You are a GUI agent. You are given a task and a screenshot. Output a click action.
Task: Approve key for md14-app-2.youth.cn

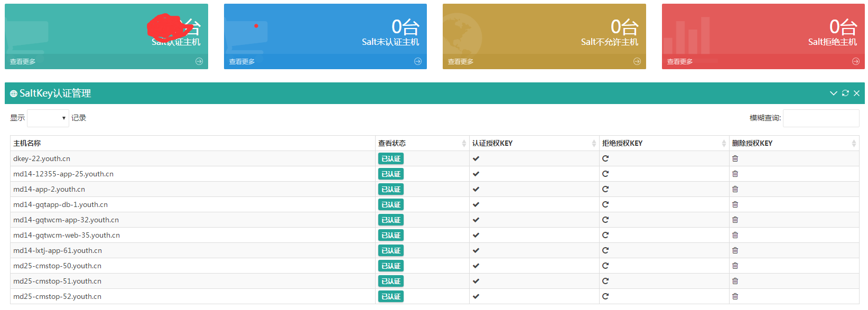pos(476,189)
